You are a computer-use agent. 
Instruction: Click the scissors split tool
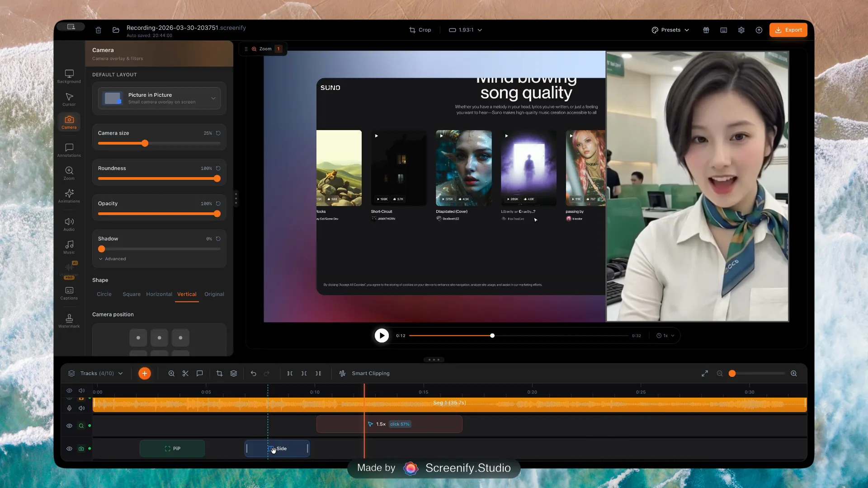(185, 373)
